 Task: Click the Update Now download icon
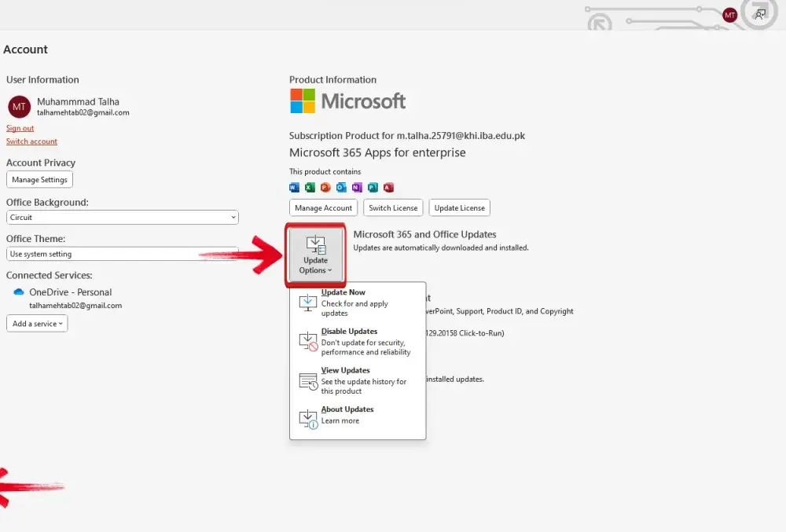[x=308, y=303]
